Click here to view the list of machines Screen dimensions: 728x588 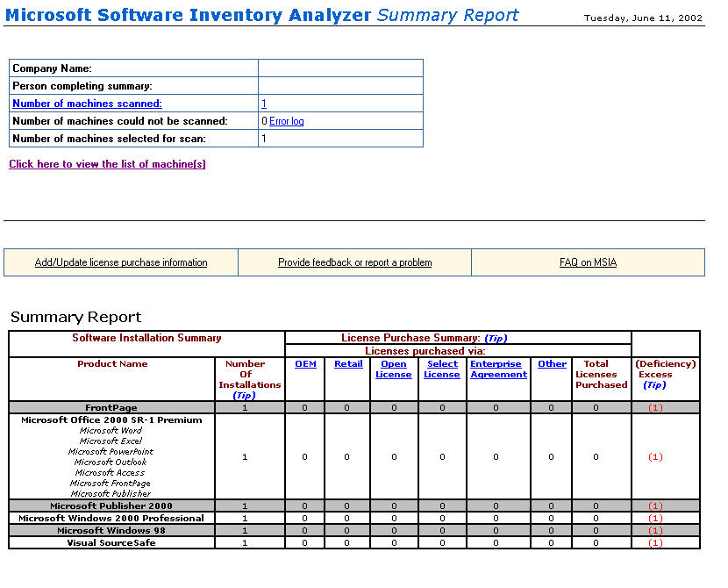pos(107,164)
